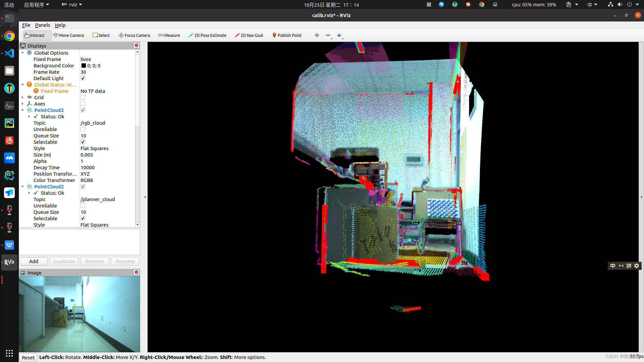This screenshot has width=644, height=362.
Task: Enable the Axes display checkbox
Action: point(83,104)
